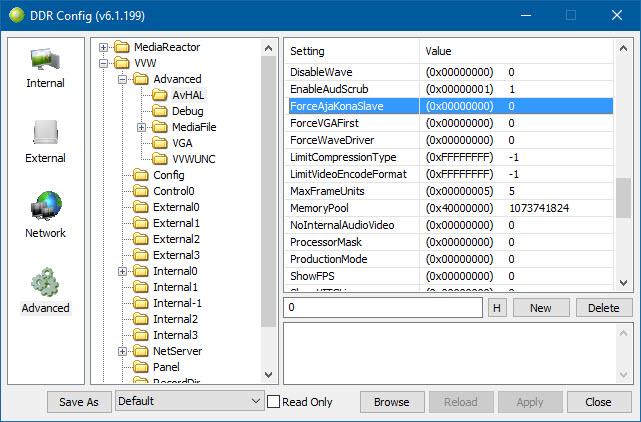Select the DisableWave setting row
Screen dimensions: 641x422
449,72
